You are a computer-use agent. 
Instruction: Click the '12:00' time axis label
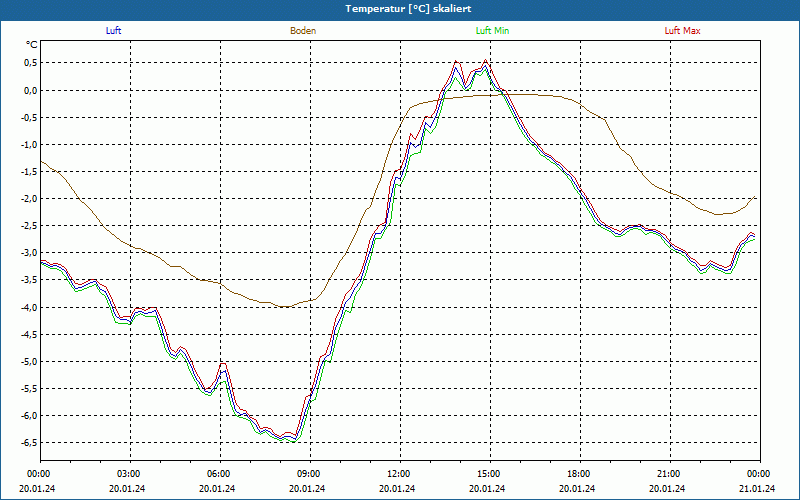pyautogui.click(x=397, y=474)
